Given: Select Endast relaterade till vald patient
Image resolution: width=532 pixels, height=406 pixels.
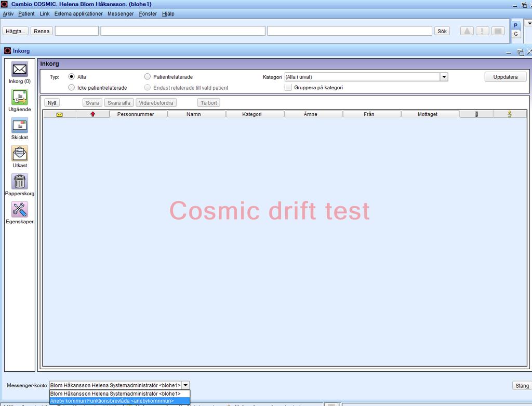Looking at the screenshot, I should [x=147, y=88].
